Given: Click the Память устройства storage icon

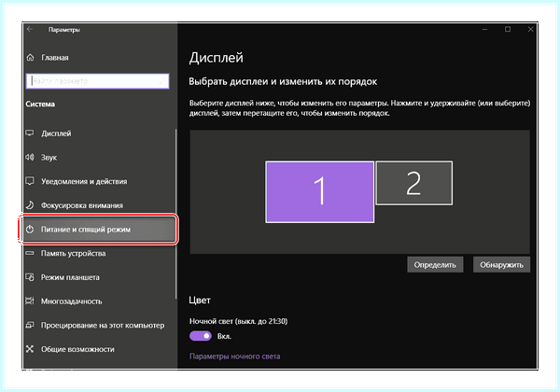Looking at the screenshot, I should [x=30, y=253].
